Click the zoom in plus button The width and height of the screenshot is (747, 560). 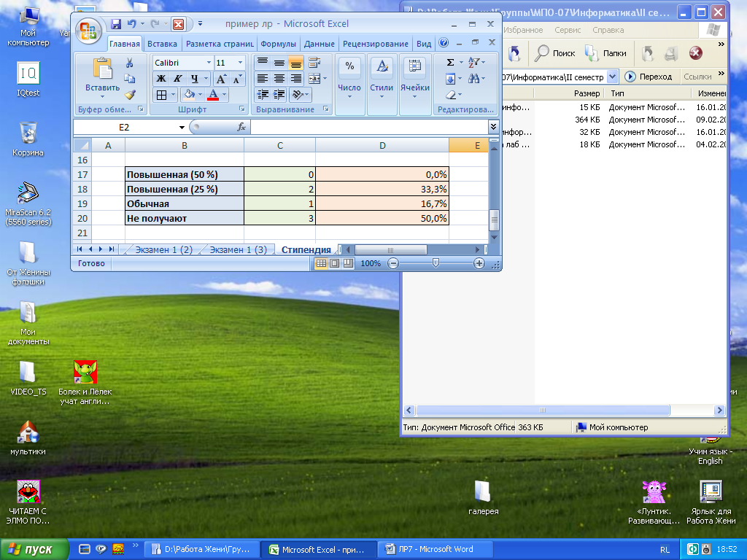click(479, 263)
